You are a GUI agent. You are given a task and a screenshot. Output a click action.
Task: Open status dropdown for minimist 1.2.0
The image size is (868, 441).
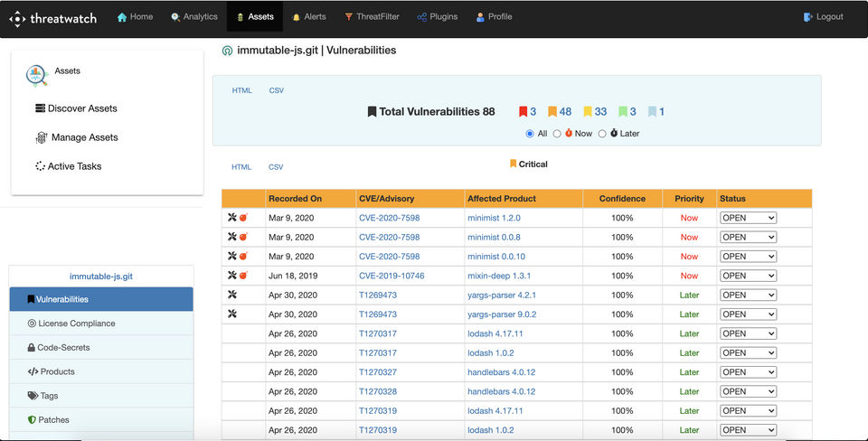click(748, 218)
